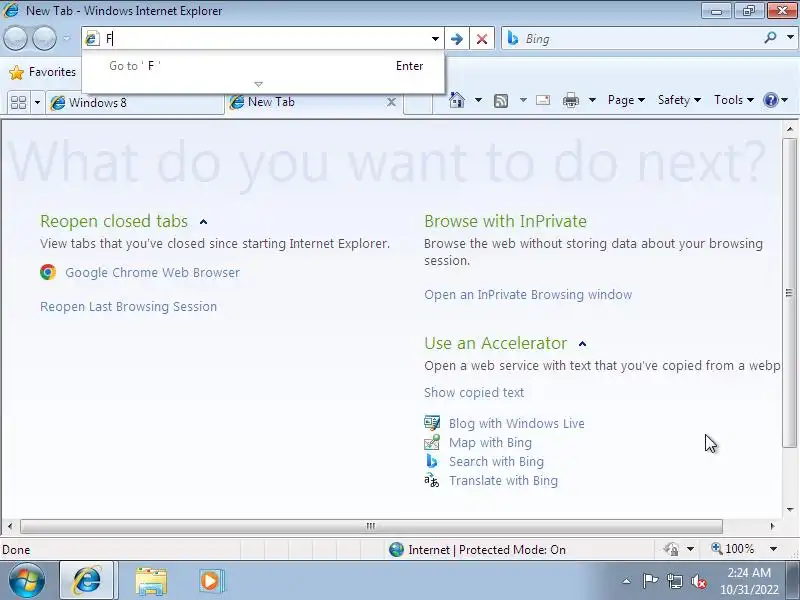Click the muted volume tray icon
This screenshot has width=800, height=600.
(x=698, y=581)
